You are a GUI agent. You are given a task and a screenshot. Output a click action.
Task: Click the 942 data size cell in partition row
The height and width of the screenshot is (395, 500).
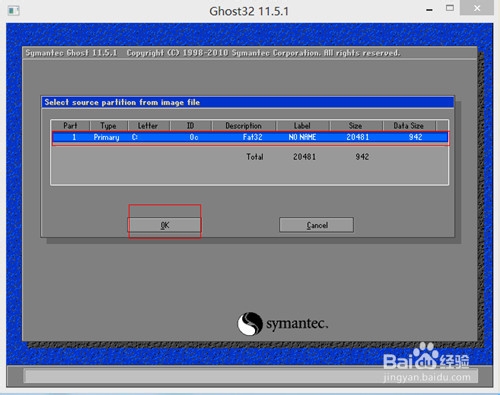click(416, 137)
